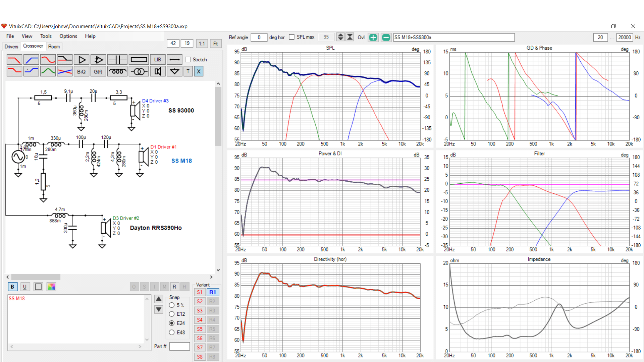Open the LIB component library
This screenshot has width=644, height=362.
click(x=158, y=60)
